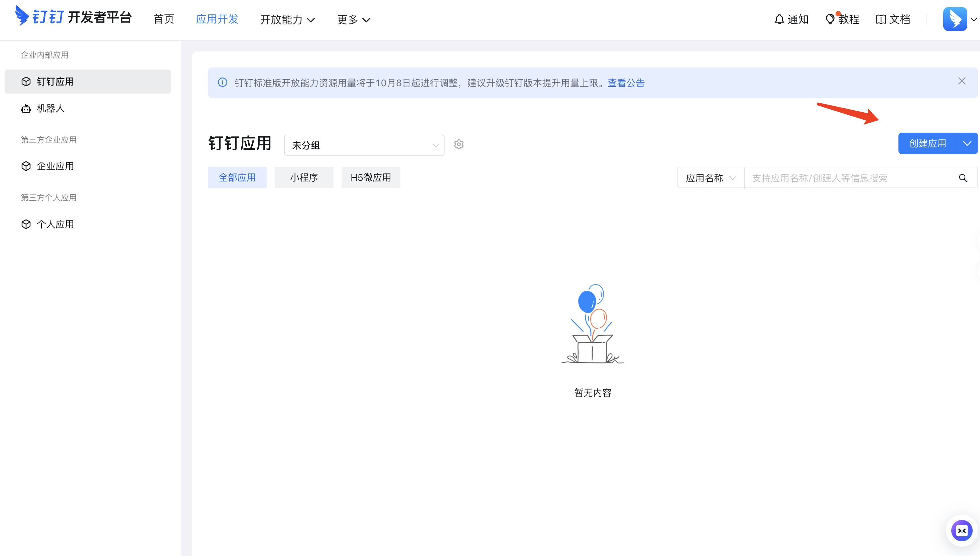This screenshot has height=556, width=980.
Task: Expand the 未分组 group dropdown
Action: [364, 145]
